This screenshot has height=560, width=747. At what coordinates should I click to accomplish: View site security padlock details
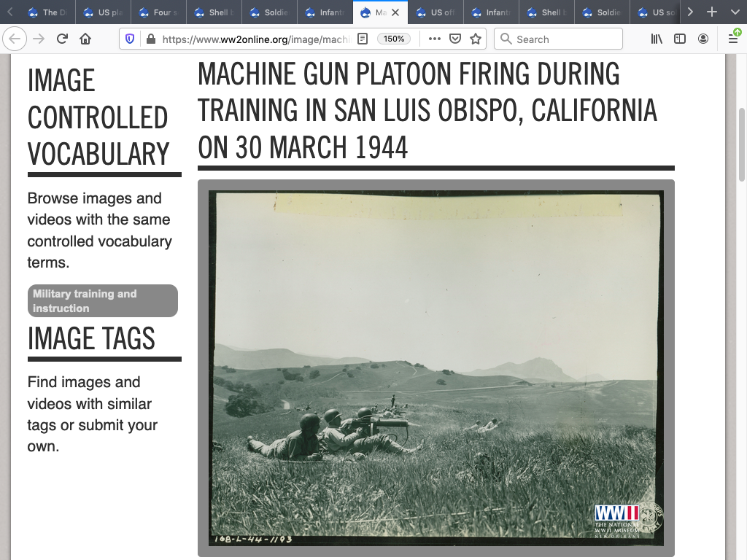[150, 39]
